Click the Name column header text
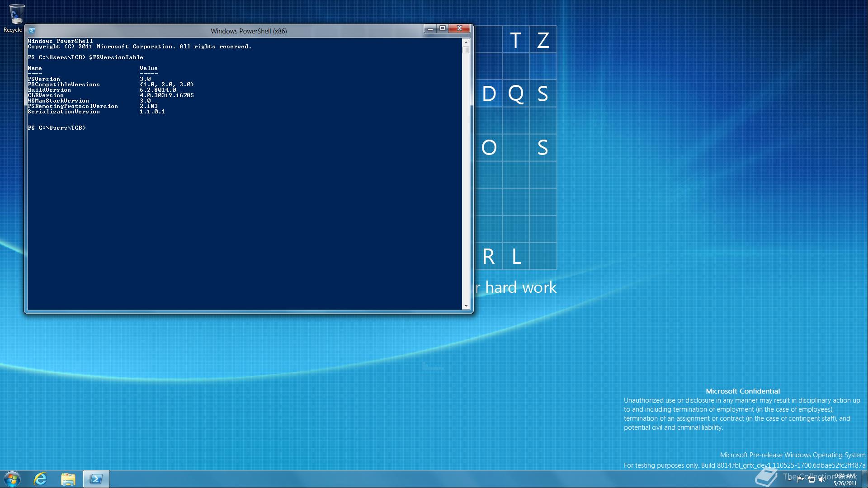This screenshot has height=488, width=868. pos(35,68)
